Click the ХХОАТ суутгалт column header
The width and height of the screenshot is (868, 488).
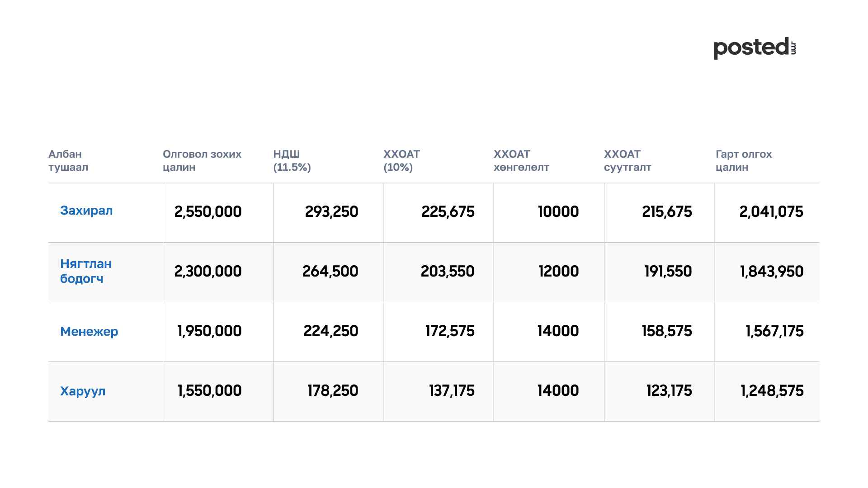pos(627,160)
